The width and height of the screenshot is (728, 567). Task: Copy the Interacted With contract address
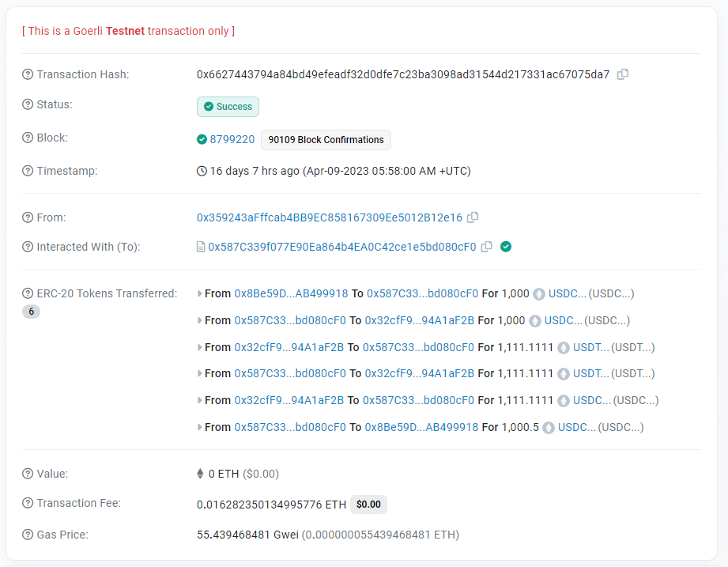[487, 247]
